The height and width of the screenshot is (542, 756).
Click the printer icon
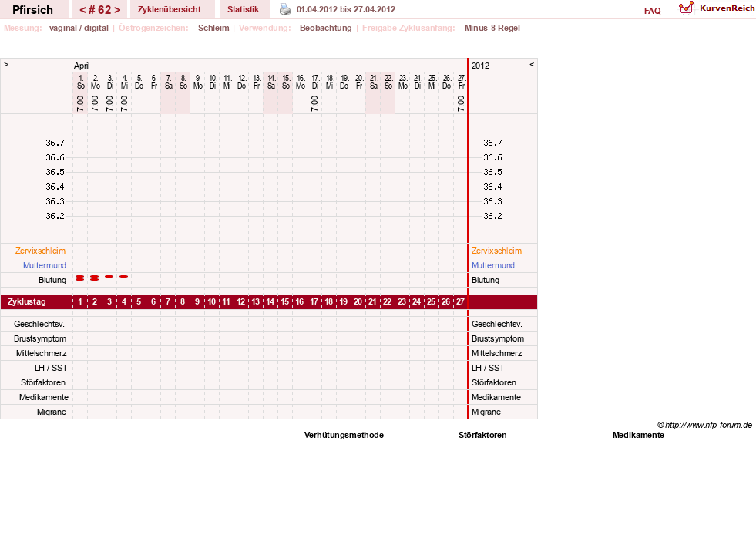[285, 10]
